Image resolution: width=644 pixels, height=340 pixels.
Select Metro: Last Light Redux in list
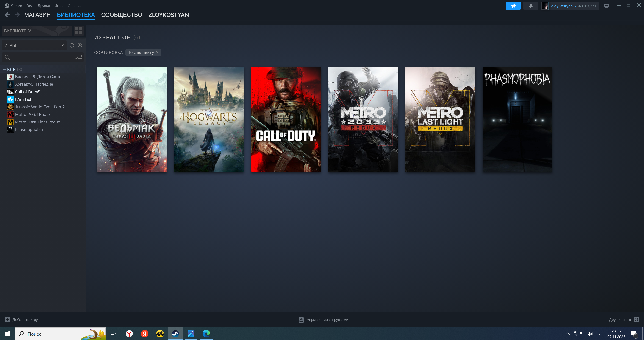pyautogui.click(x=38, y=122)
